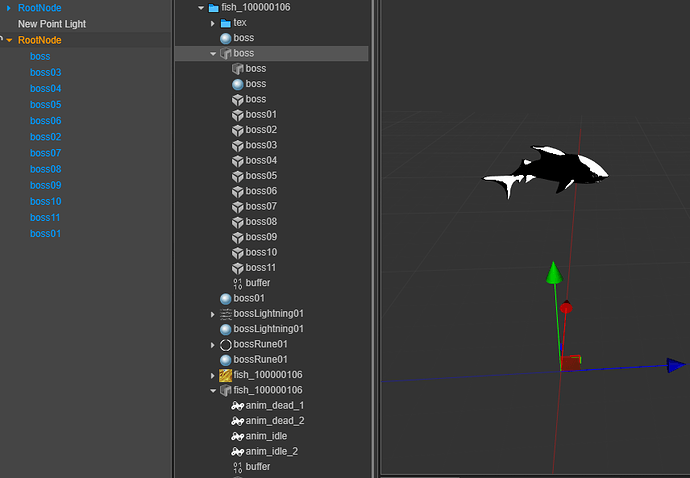The width and height of the screenshot is (690, 478).
Task: Click the boss01 mesh cube icon in assets
Action: tap(238, 115)
